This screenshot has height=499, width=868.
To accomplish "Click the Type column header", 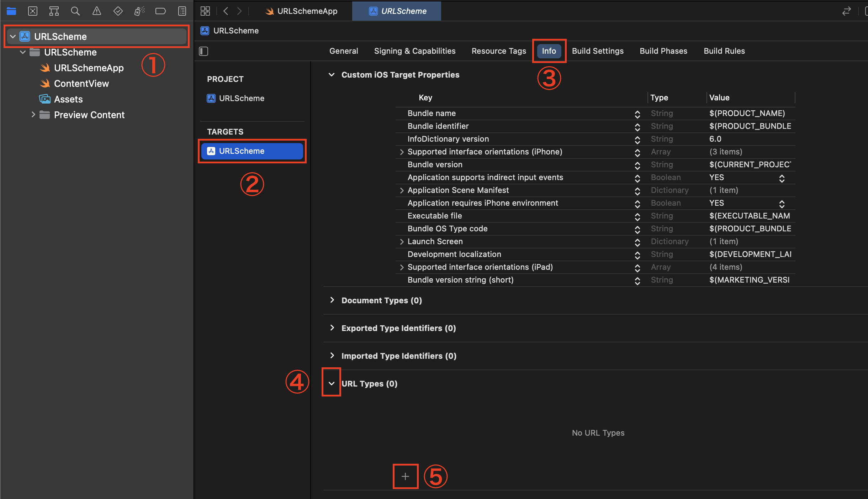I will (x=659, y=98).
